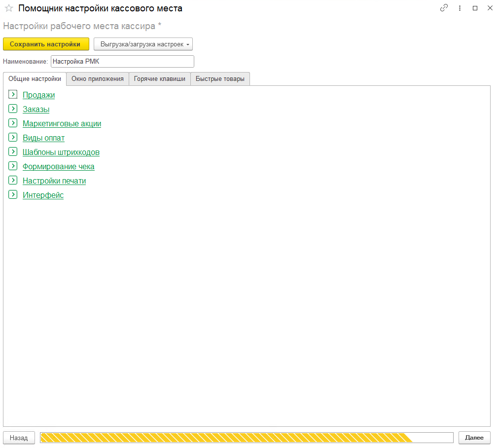
Task: Open the Быстрые товары tab
Action: tap(220, 79)
